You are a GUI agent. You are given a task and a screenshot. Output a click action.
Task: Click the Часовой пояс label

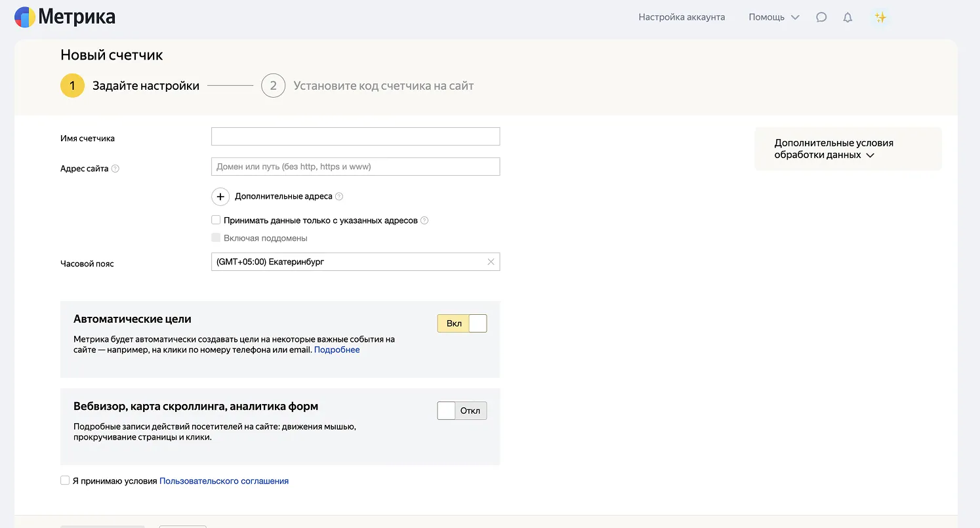pyautogui.click(x=87, y=264)
